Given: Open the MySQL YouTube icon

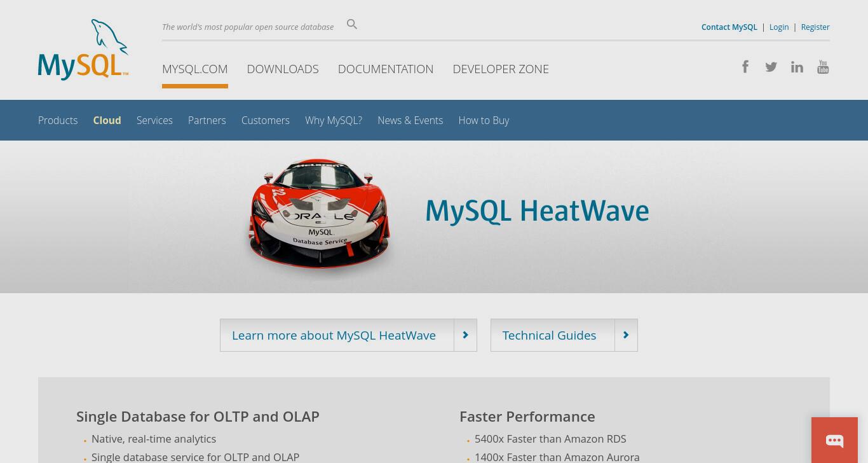Looking at the screenshot, I should 823,67.
